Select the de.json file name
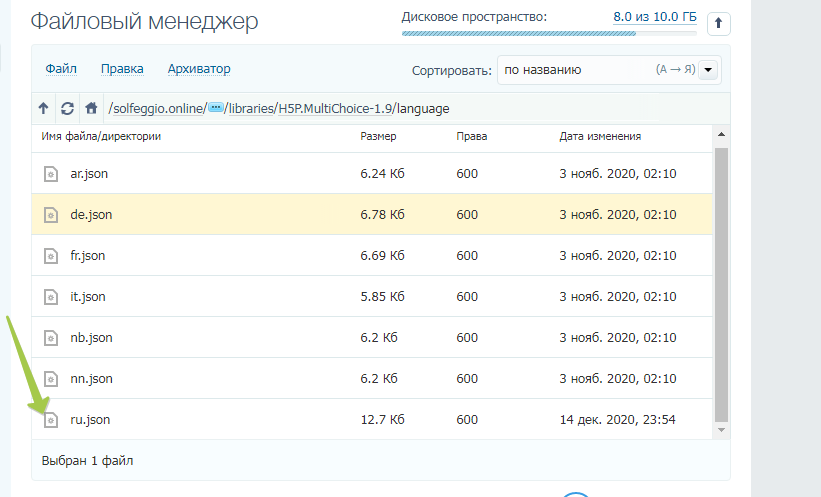The width and height of the screenshot is (821, 497). [x=91, y=215]
